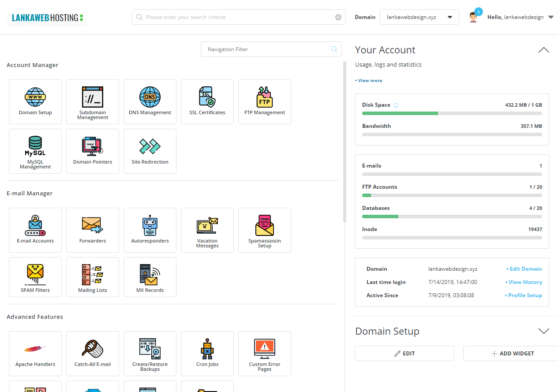Click the LankaWeb Hosting logo
558x392 pixels.
[x=47, y=18]
